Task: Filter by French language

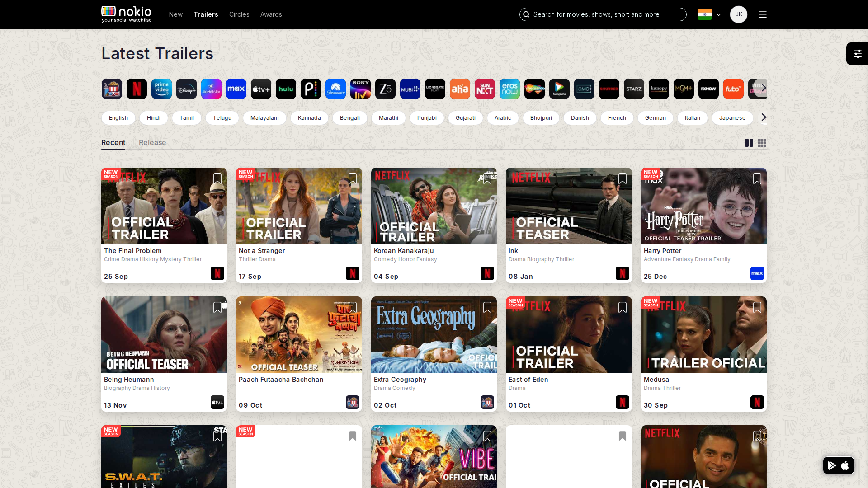Action: point(617,118)
